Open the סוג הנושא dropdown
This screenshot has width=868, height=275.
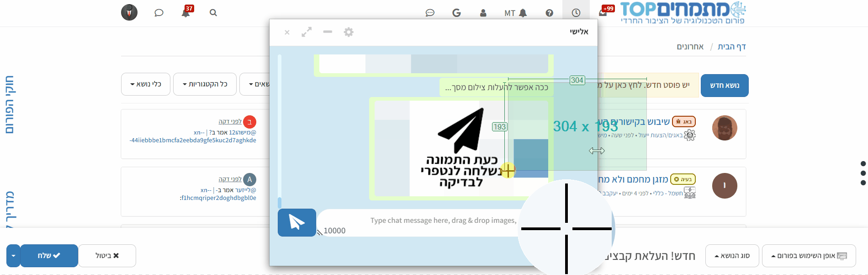[x=732, y=256]
